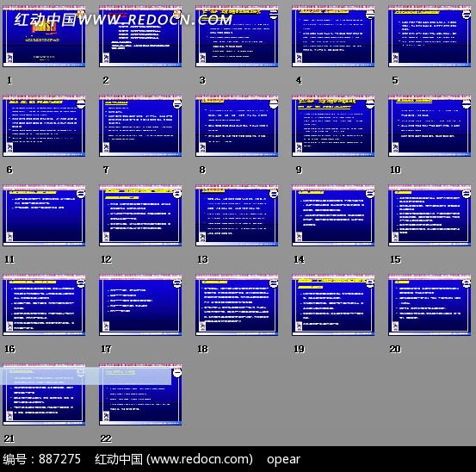
Task: Select slide 15 thumbnail
Action: click(x=430, y=215)
